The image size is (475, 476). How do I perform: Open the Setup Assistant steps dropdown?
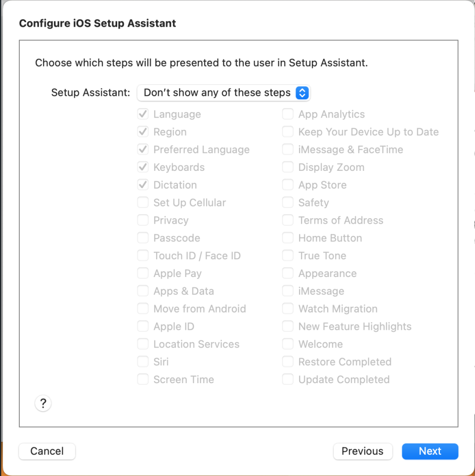223,93
